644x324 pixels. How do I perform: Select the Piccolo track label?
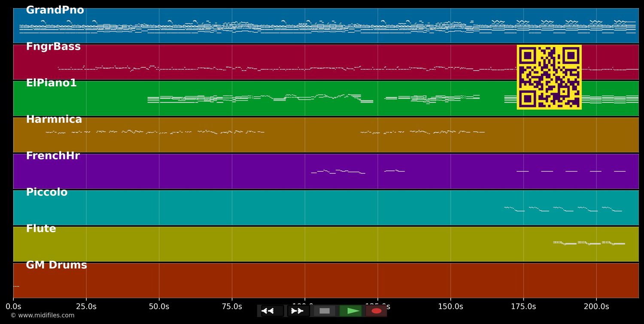coord(47,193)
